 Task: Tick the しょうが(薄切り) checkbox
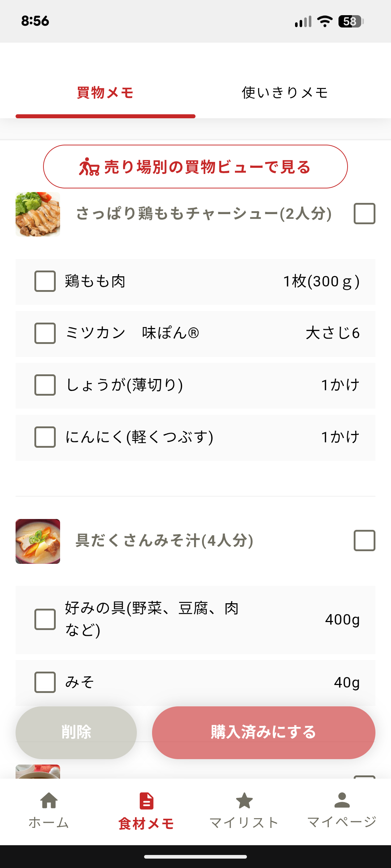tap(45, 385)
